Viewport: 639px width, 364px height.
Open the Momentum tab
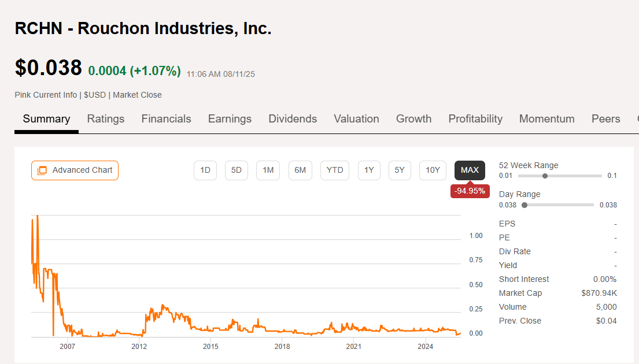tap(547, 119)
